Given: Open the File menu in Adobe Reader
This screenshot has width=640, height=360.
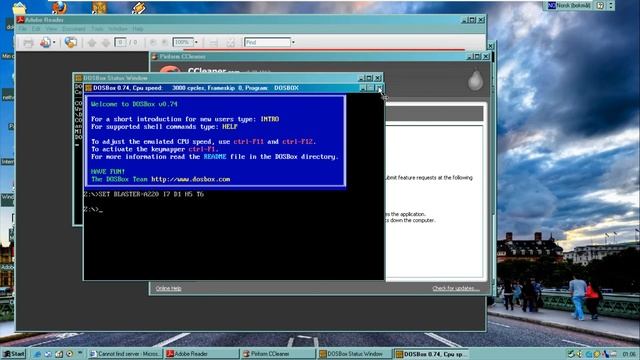Looking at the screenshot, I should (22, 29).
